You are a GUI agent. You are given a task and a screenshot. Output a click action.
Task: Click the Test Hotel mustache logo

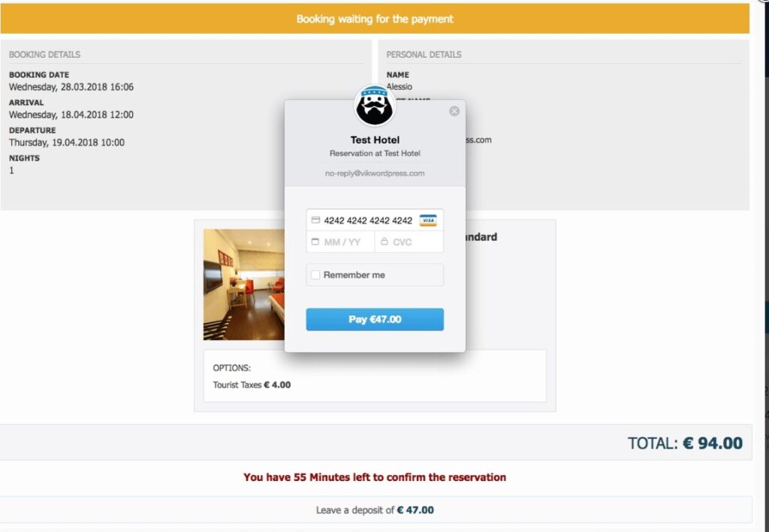pos(374,106)
